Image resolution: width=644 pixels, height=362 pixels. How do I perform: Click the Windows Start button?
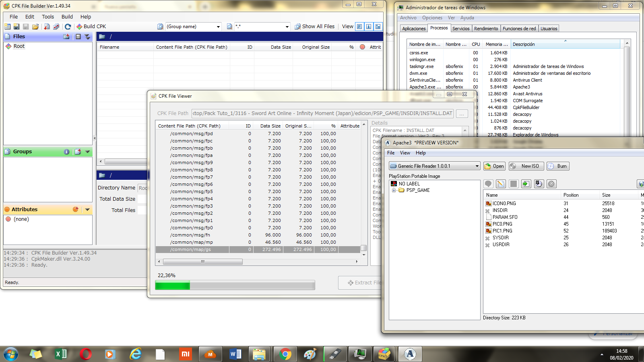11,354
